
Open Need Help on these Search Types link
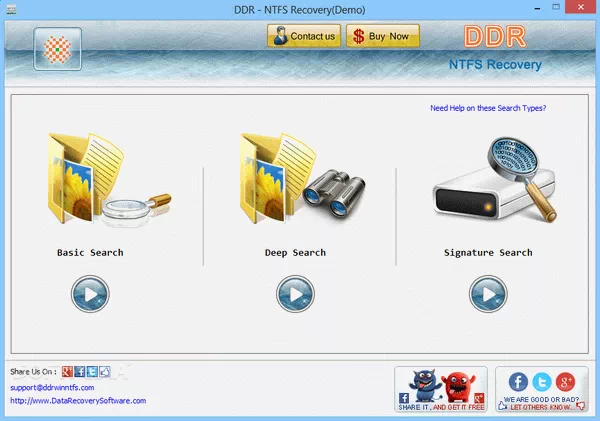tap(487, 108)
